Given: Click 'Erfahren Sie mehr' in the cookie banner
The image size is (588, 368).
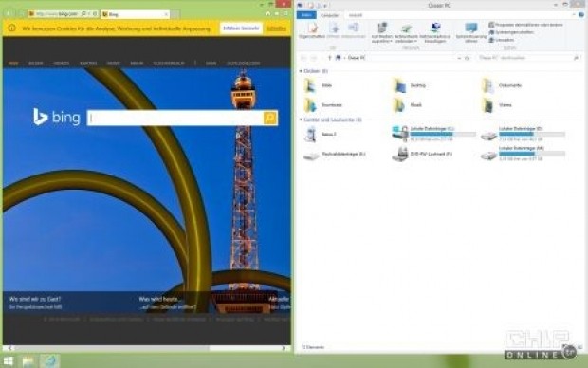Looking at the screenshot, I should (241, 28).
